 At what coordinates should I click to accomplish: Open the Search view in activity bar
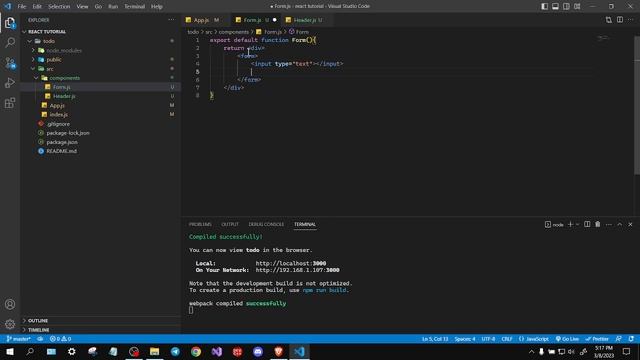(10, 42)
